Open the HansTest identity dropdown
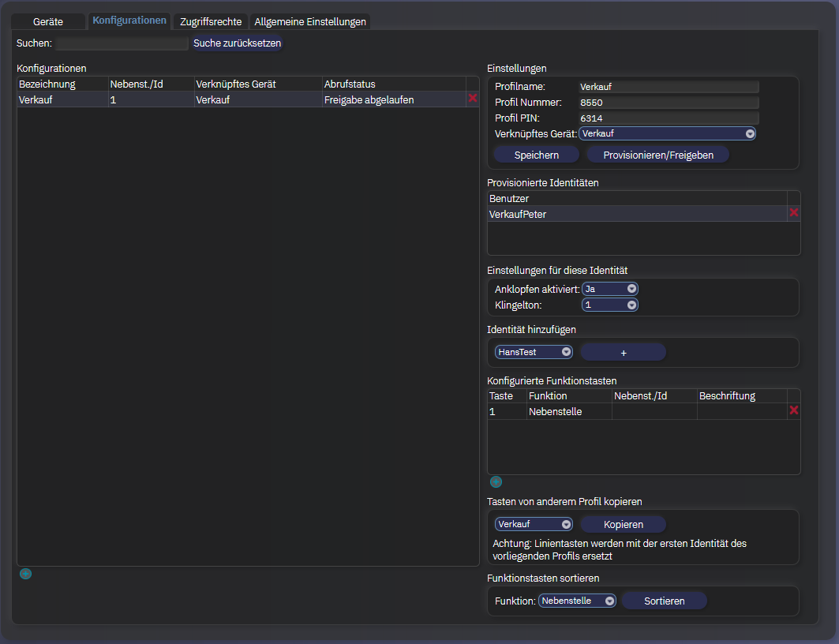 (x=534, y=352)
